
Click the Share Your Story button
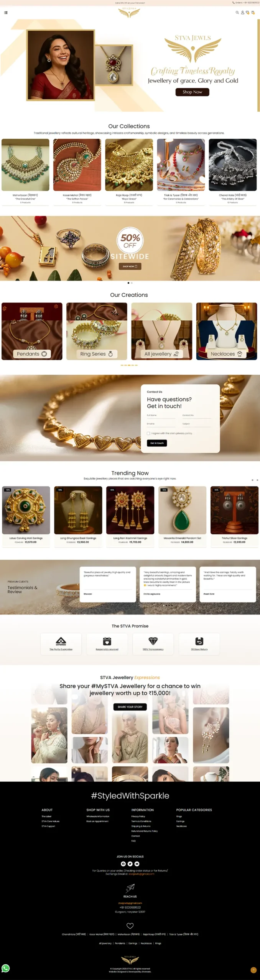coord(130,707)
